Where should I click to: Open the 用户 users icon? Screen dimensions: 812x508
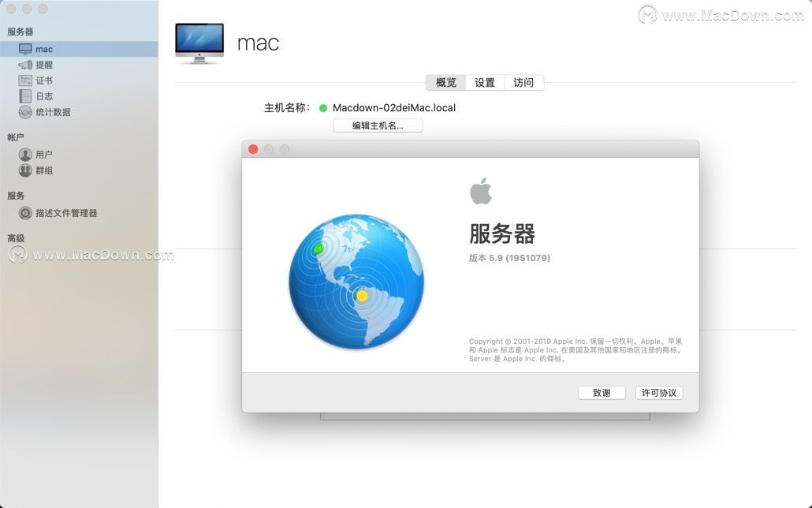25,155
